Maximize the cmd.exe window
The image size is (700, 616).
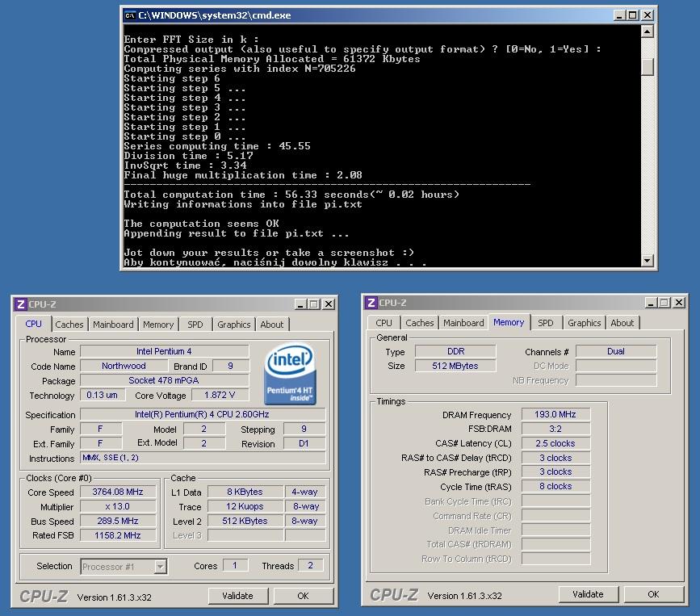[633, 15]
